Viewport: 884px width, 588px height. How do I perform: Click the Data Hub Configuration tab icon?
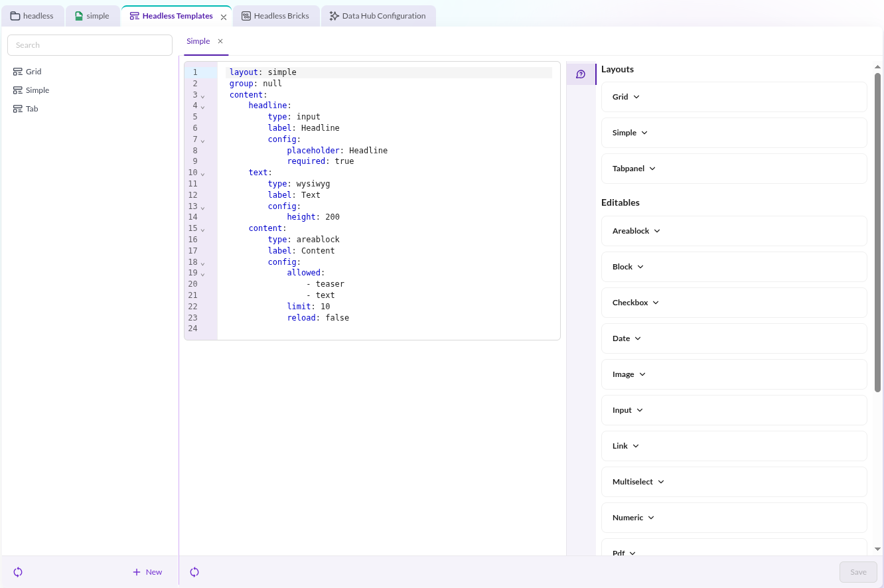tap(334, 16)
